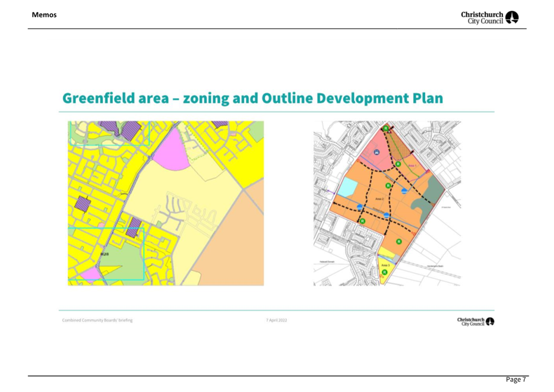Screen dimensions: 554x392
Task: Select the green R marker inside Area 3
Action: [x=384, y=272]
